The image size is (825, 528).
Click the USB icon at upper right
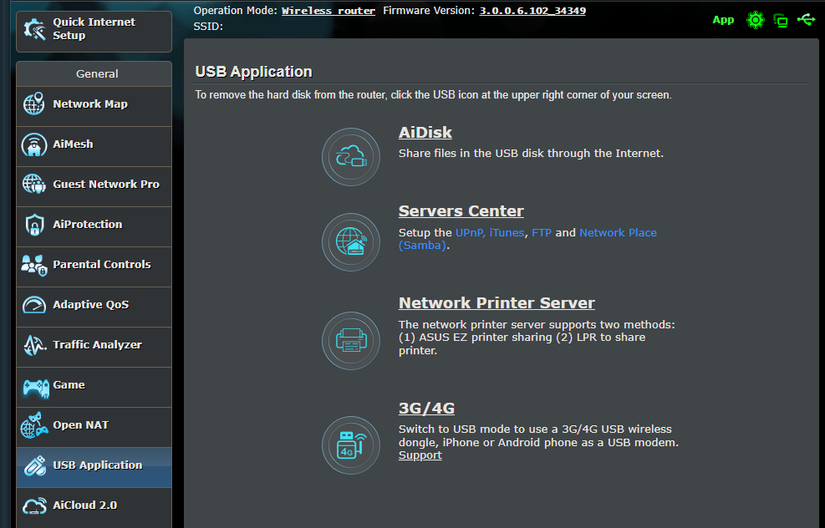pyautogui.click(x=806, y=20)
